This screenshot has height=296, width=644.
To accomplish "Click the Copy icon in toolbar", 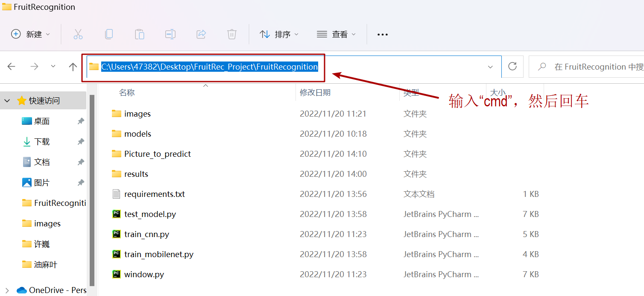I will pyautogui.click(x=109, y=34).
